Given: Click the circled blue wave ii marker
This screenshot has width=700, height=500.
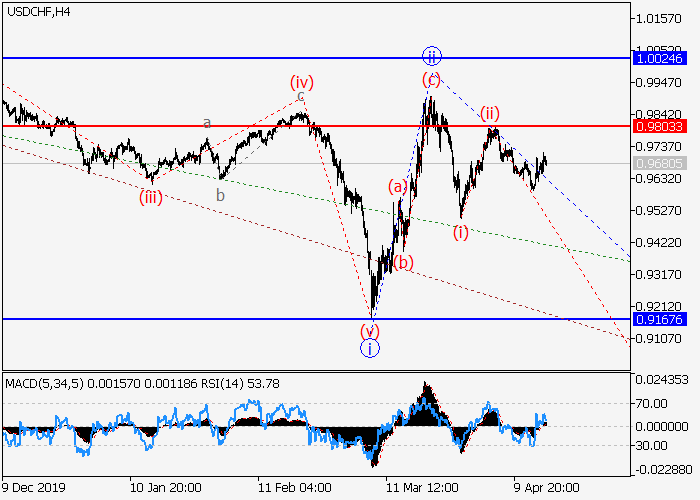Looking at the screenshot, I should point(431,56).
